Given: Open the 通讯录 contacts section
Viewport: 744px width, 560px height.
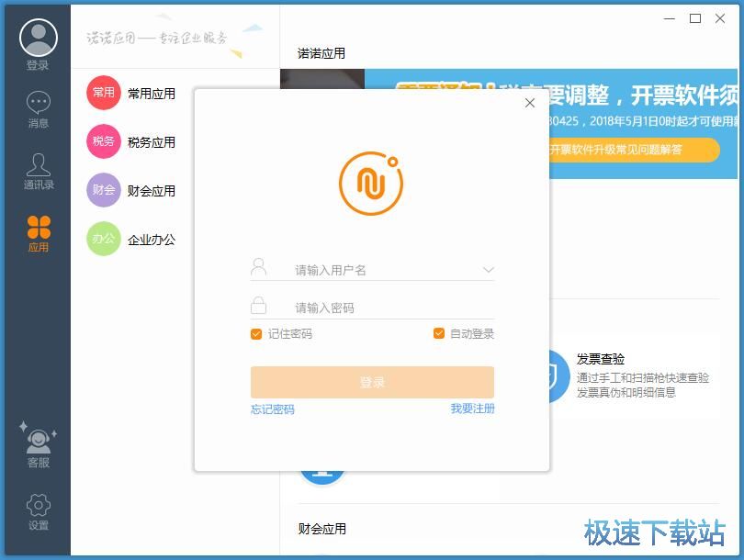Looking at the screenshot, I should pyautogui.click(x=38, y=171).
